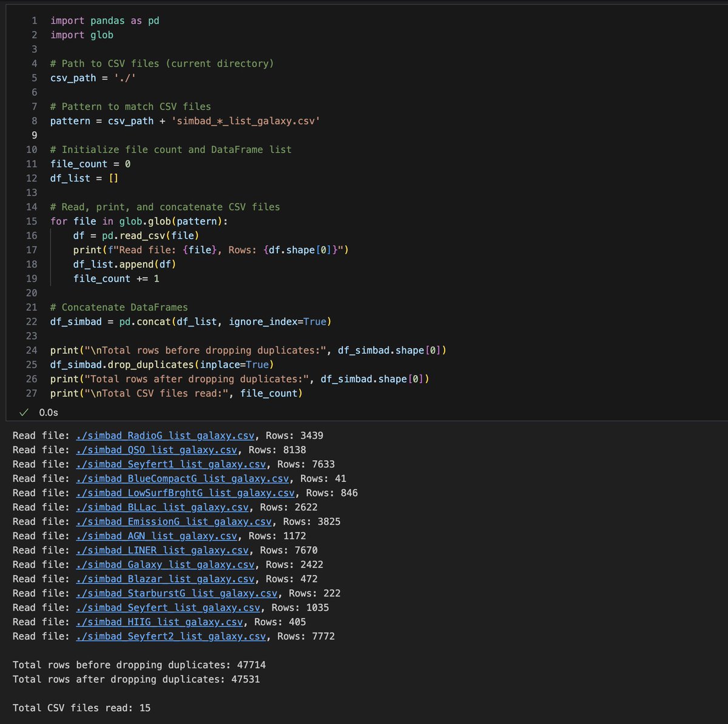Viewport: 728px width, 724px height.
Task: Click the 'Rows: 8138' output value
Action: pos(277,450)
